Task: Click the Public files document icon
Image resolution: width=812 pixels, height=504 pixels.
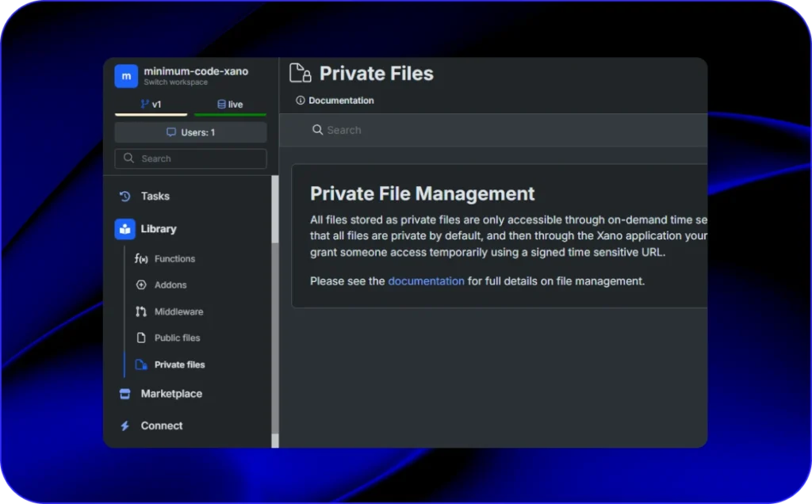Action: (x=142, y=338)
